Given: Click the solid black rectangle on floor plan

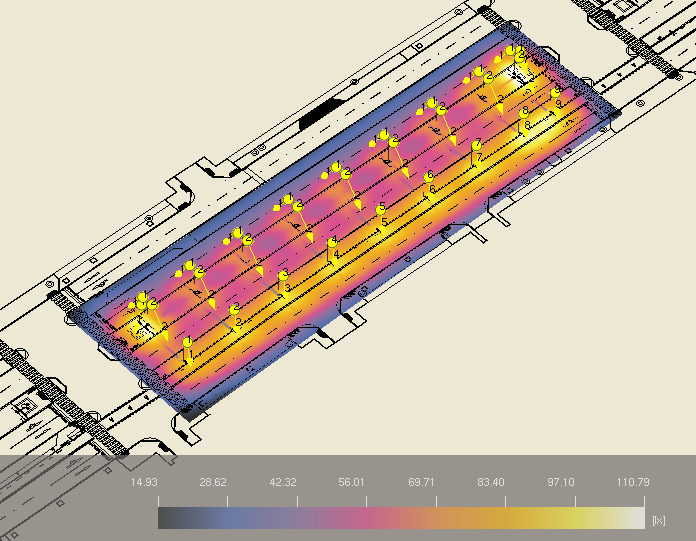Looking at the screenshot, I should tap(313, 115).
